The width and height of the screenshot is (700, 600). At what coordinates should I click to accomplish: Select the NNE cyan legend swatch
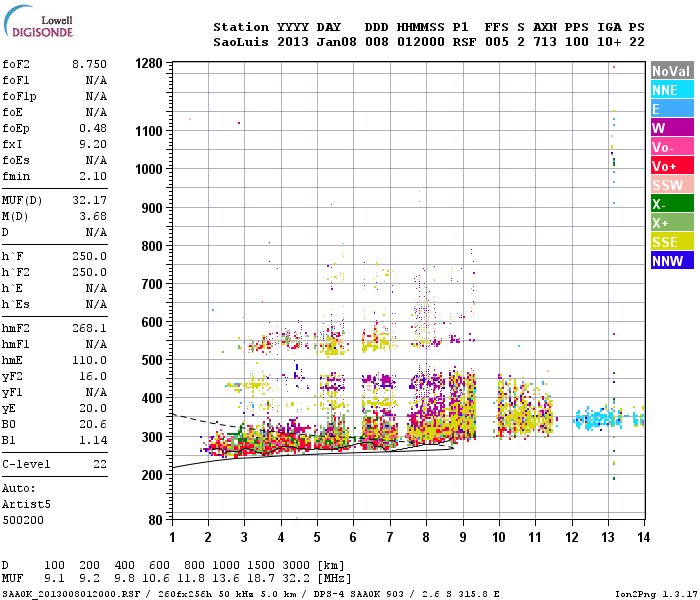(x=672, y=90)
